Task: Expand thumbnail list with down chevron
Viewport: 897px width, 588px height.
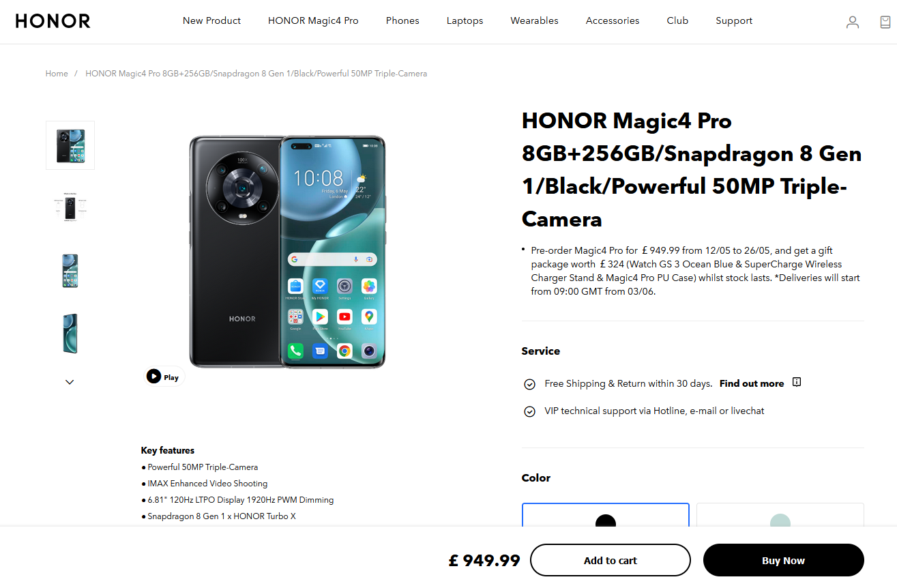Action: tap(70, 382)
